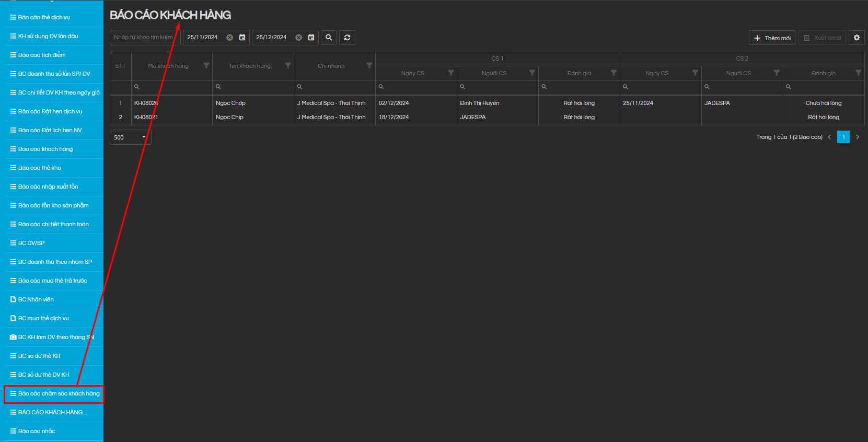Click the Thêm mới button
Image resolution: width=868 pixels, height=442 pixels.
pyautogui.click(x=772, y=38)
